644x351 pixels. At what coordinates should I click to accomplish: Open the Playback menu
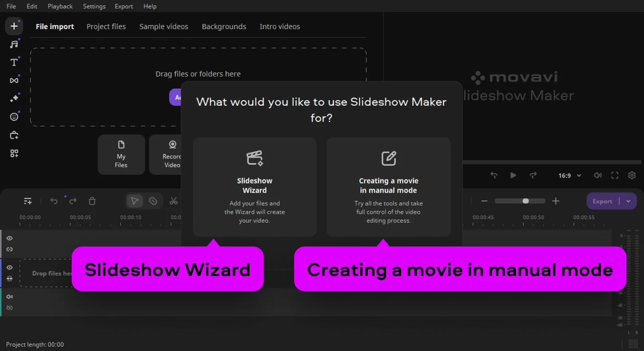[x=60, y=6]
